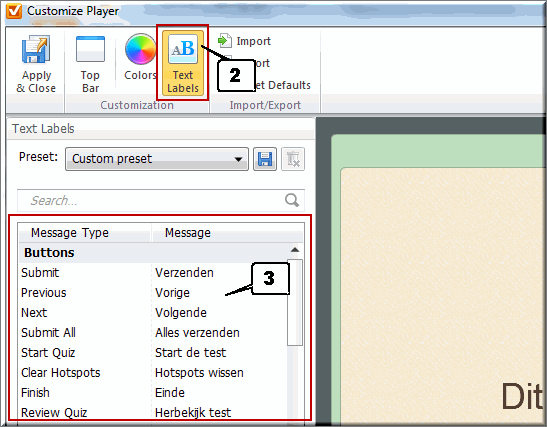Image resolution: width=547 pixels, height=427 pixels.
Task: Click the search magnifier icon
Action: click(x=292, y=200)
